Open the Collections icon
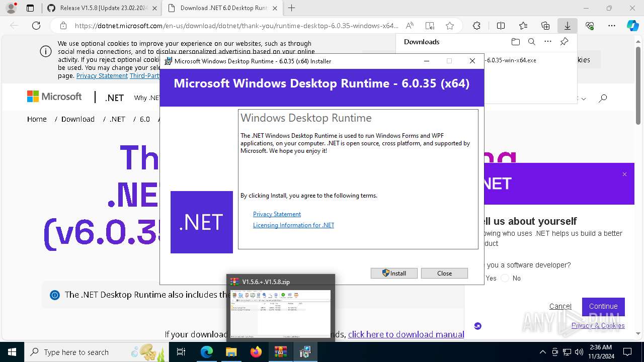The height and width of the screenshot is (362, 644). 545,26
